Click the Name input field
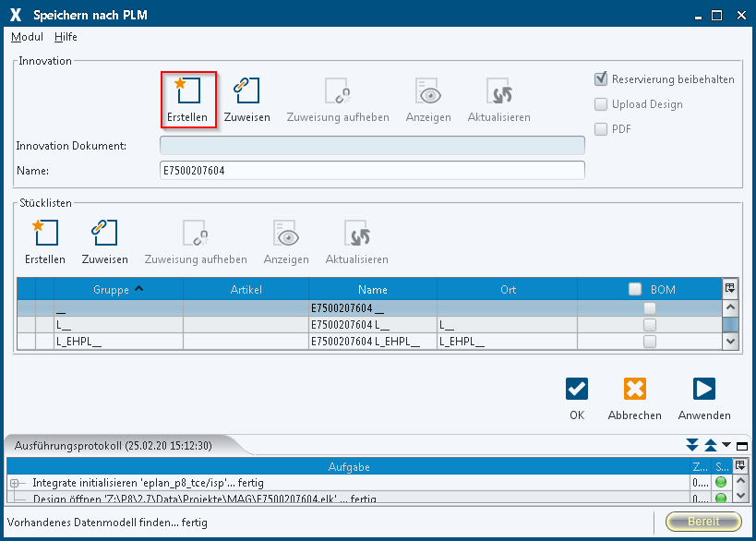 point(372,171)
